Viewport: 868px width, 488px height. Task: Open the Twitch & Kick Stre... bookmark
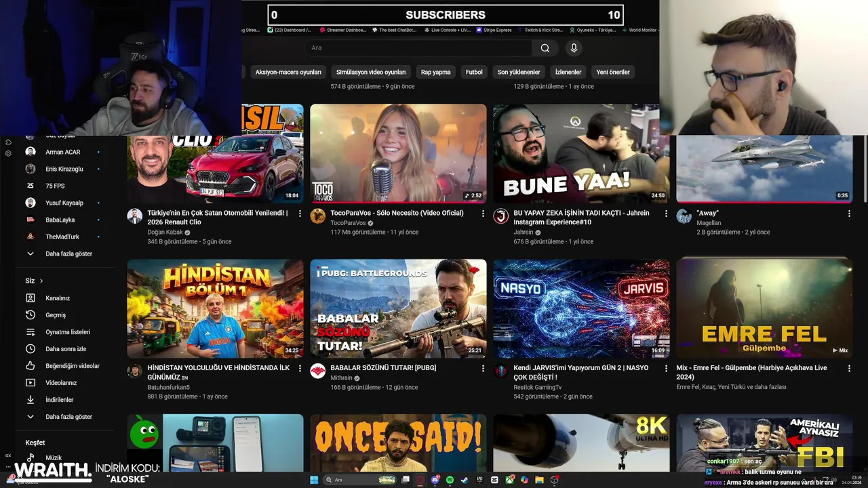pyautogui.click(x=540, y=30)
